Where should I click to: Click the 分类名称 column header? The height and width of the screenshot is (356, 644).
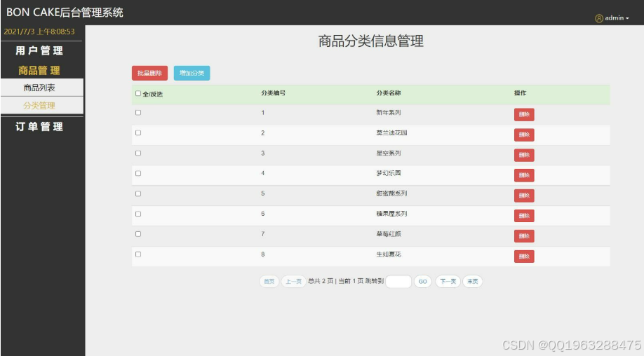[x=389, y=93]
